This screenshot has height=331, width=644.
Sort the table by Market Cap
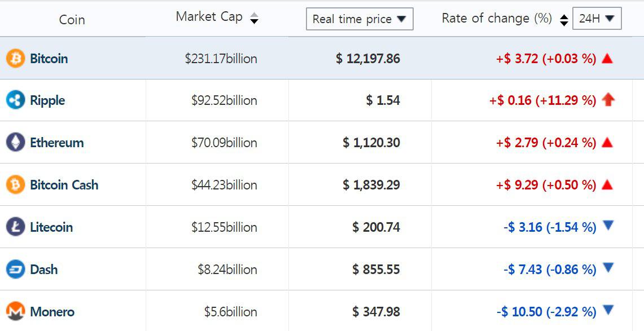254,18
